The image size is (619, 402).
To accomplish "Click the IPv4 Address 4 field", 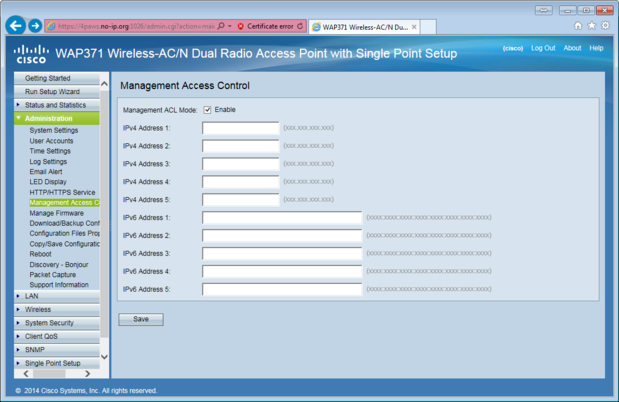I will 240,182.
